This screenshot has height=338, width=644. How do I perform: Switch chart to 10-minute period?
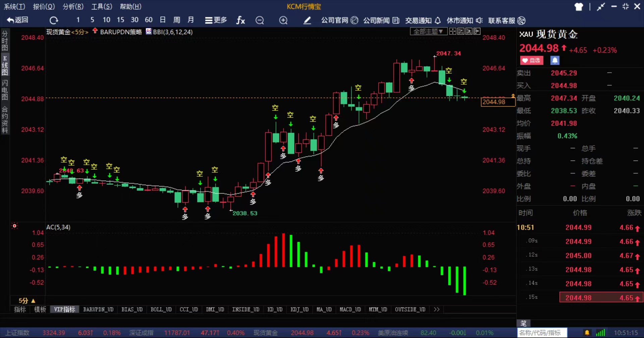[x=106, y=20]
